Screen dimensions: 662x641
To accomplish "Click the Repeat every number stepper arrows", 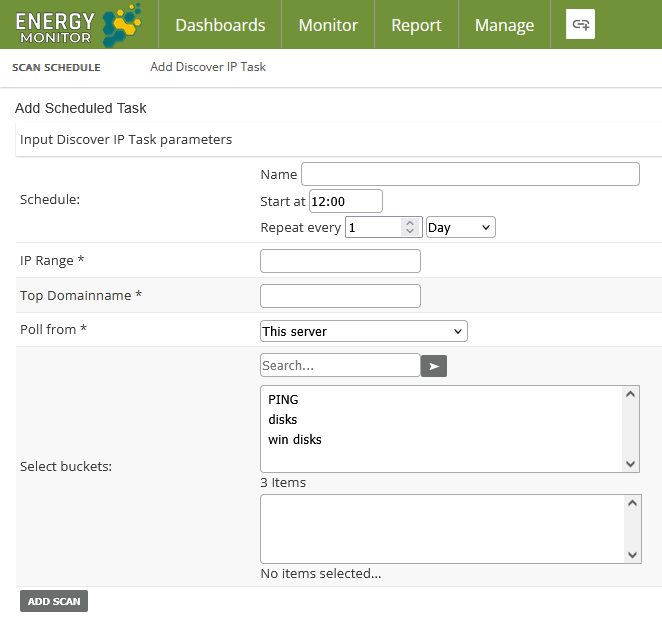I will tap(408, 228).
